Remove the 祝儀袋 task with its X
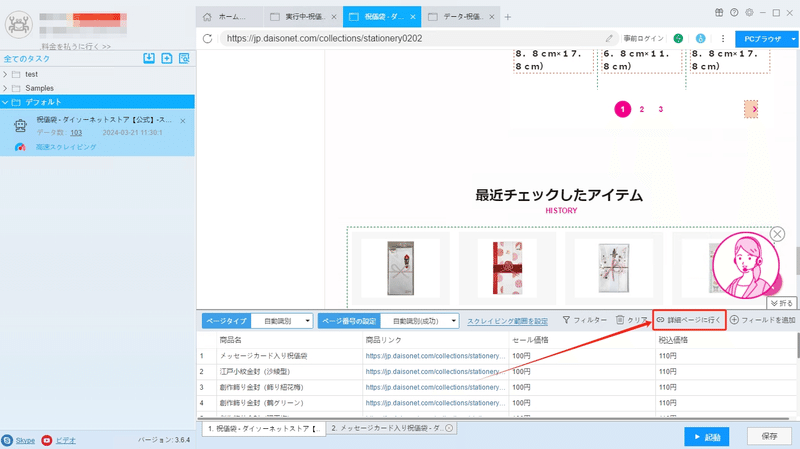This screenshot has width=800, height=449. [183, 121]
